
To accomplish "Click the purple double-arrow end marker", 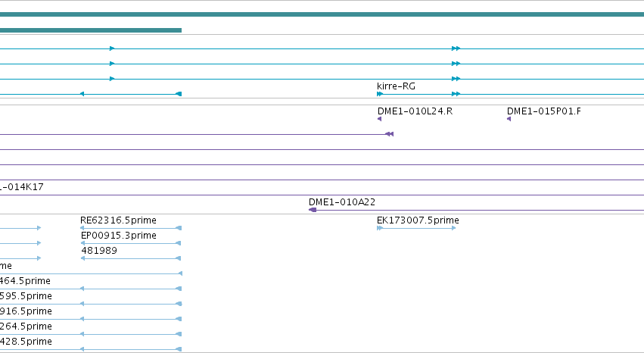I will pos(390,134).
